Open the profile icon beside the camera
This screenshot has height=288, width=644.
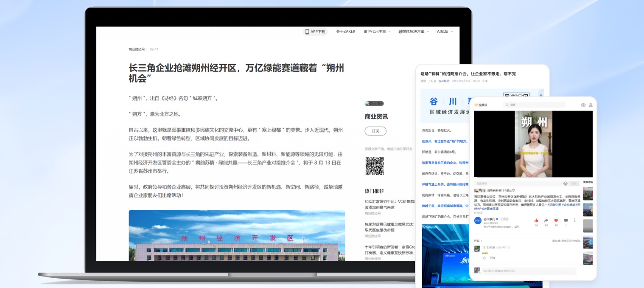point(591,105)
